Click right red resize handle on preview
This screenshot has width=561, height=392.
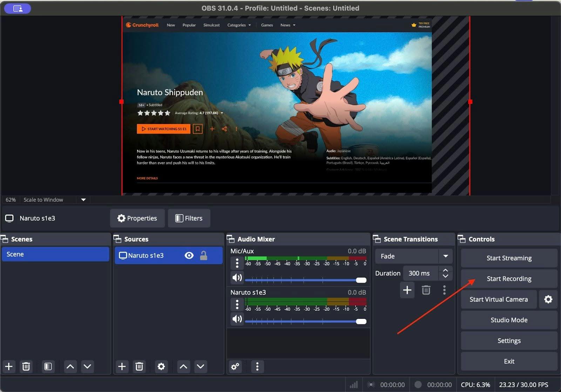tap(470, 102)
